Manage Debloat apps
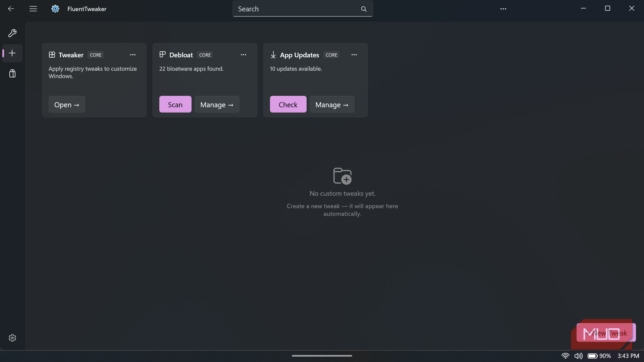The height and width of the screenshot is (362, 644). (217, 105)
